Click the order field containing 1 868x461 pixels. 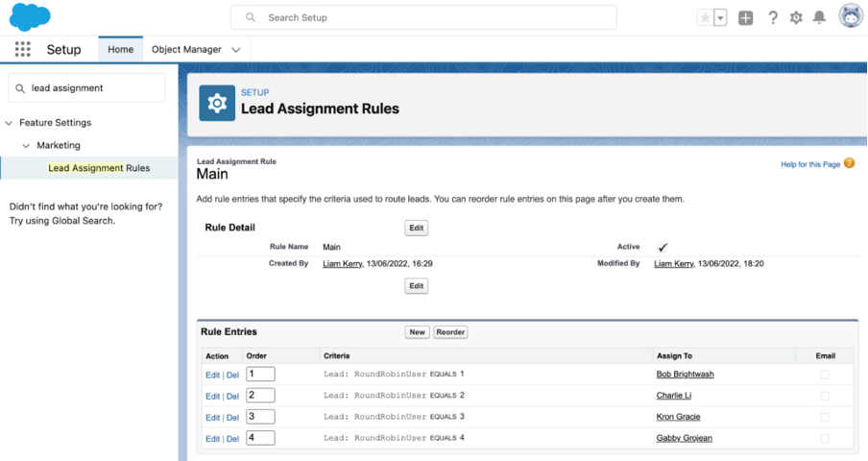pos(260,375)
